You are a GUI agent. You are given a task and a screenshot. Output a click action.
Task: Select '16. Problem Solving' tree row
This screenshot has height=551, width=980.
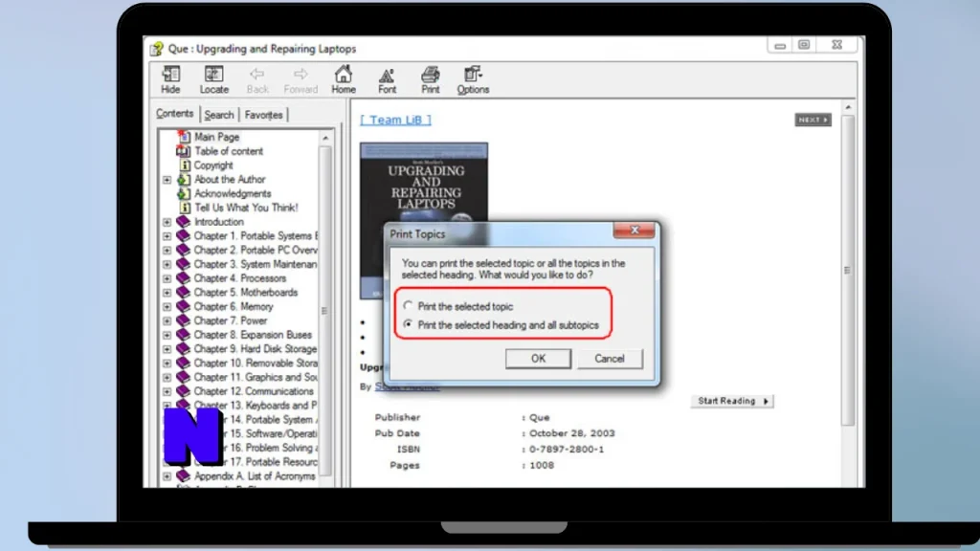273,448
